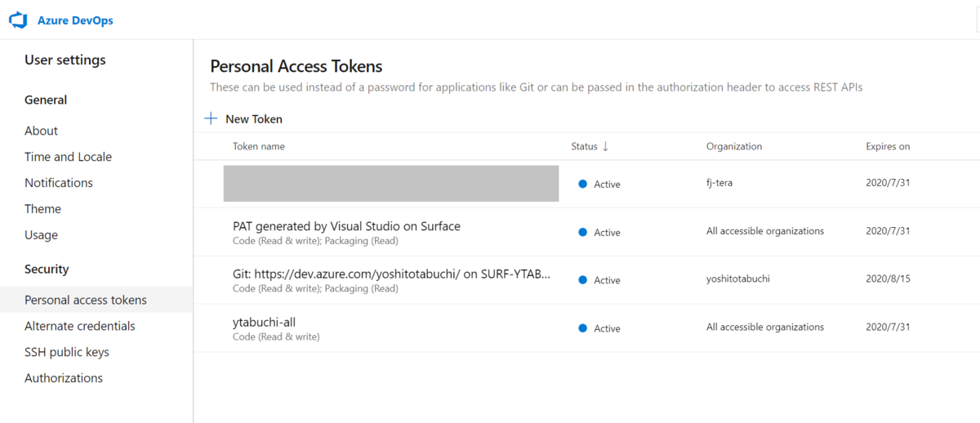980x423 pixels.
Task: Open SSH public keys page
Action: (x=67, y=352)
